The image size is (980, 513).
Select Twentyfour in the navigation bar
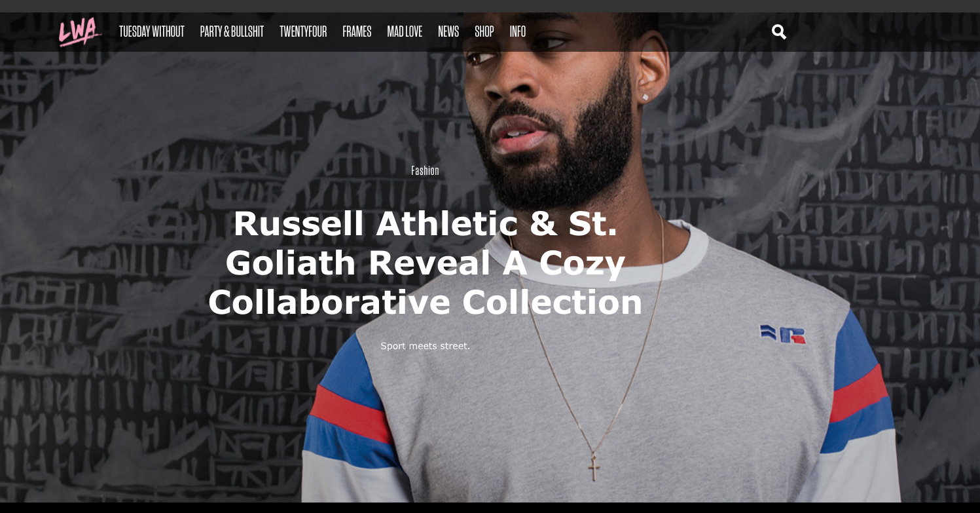pos(303,31)
